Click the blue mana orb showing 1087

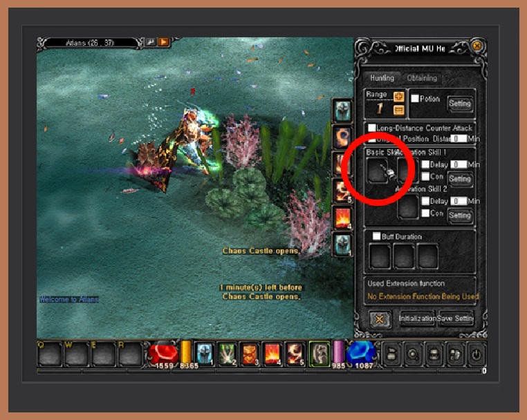(361, 355)
